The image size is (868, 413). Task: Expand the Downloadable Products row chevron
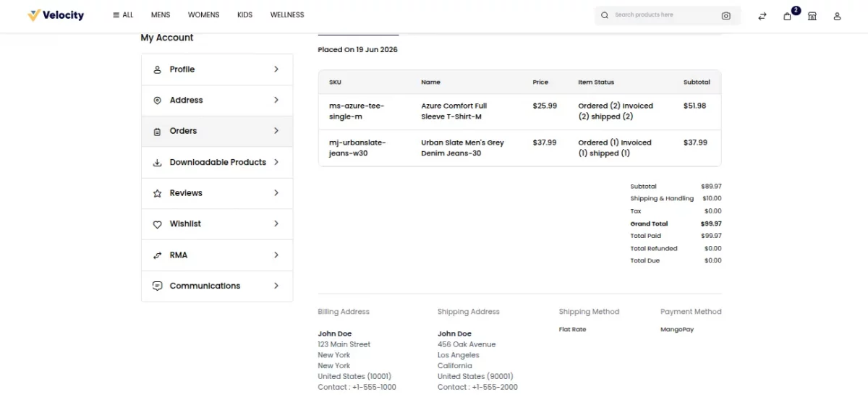[x=276, y=162]
